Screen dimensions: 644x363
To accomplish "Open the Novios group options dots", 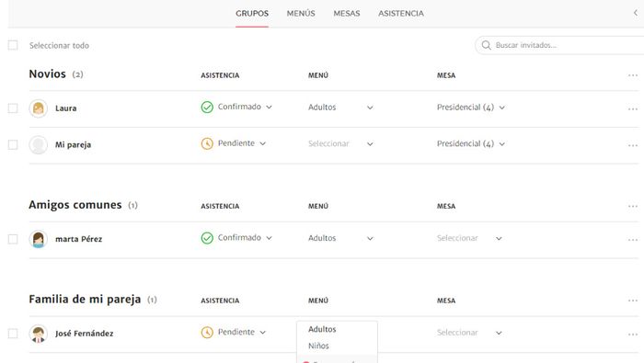I will point(633,75).
